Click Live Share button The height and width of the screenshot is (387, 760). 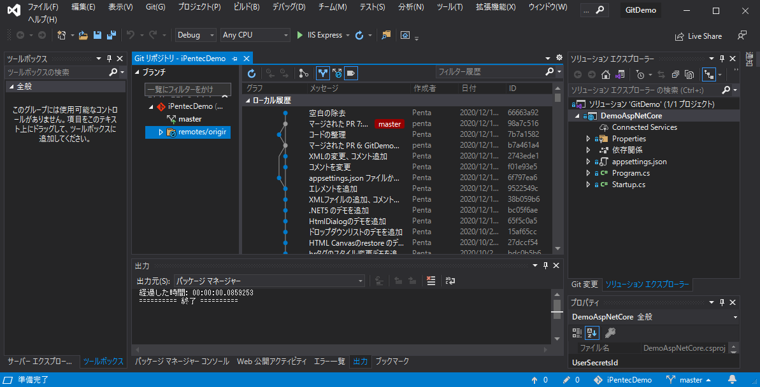698,36
